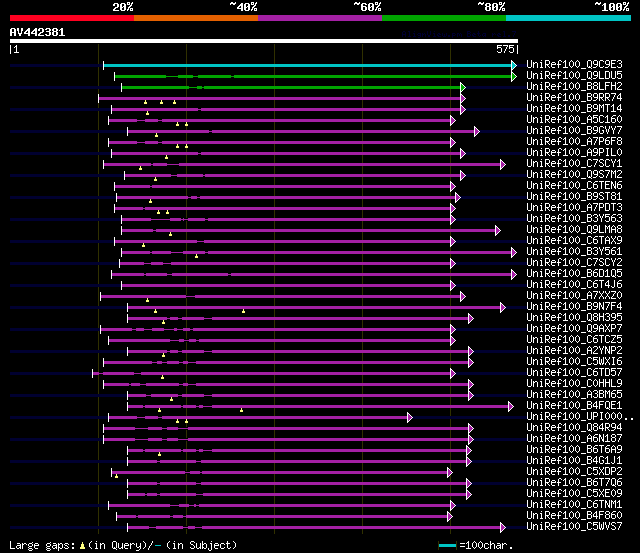Click the UniRef100_A3BM65 hit label
This screenshot has width=640, height=553.
574,395
